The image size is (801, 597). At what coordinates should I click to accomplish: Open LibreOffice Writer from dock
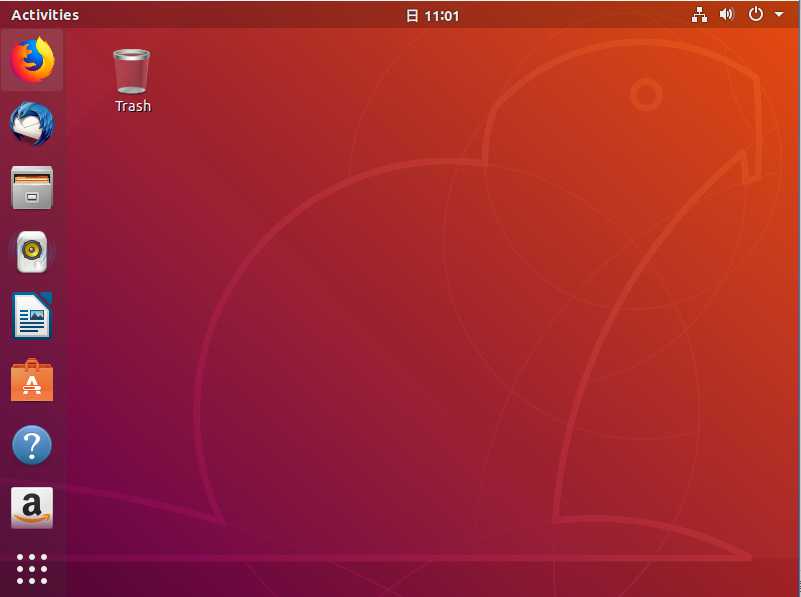32,316
